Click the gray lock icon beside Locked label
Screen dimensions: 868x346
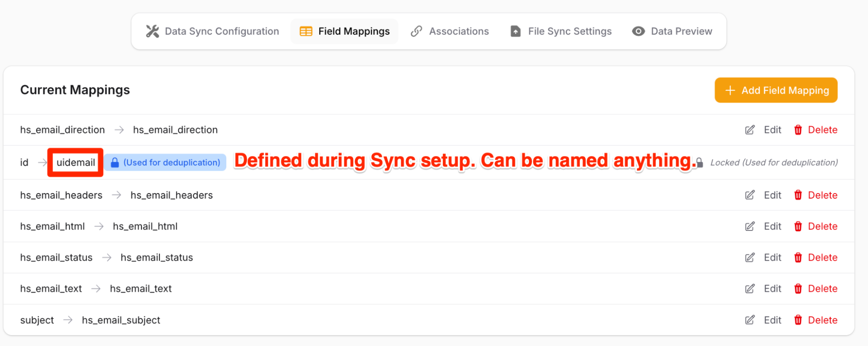click(700, 163)
